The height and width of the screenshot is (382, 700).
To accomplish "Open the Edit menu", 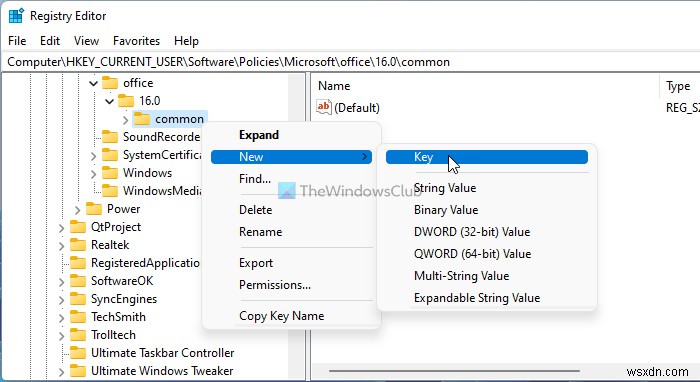I will 50,41.
